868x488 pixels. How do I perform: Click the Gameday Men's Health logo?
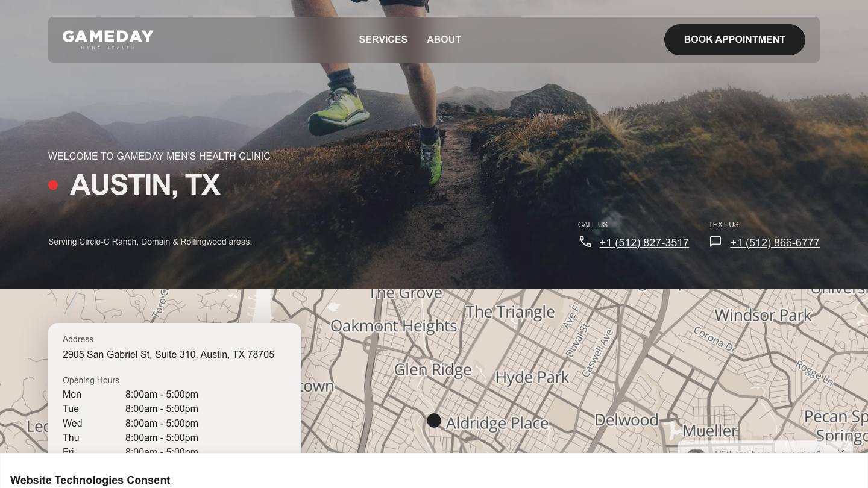[108, 39]
